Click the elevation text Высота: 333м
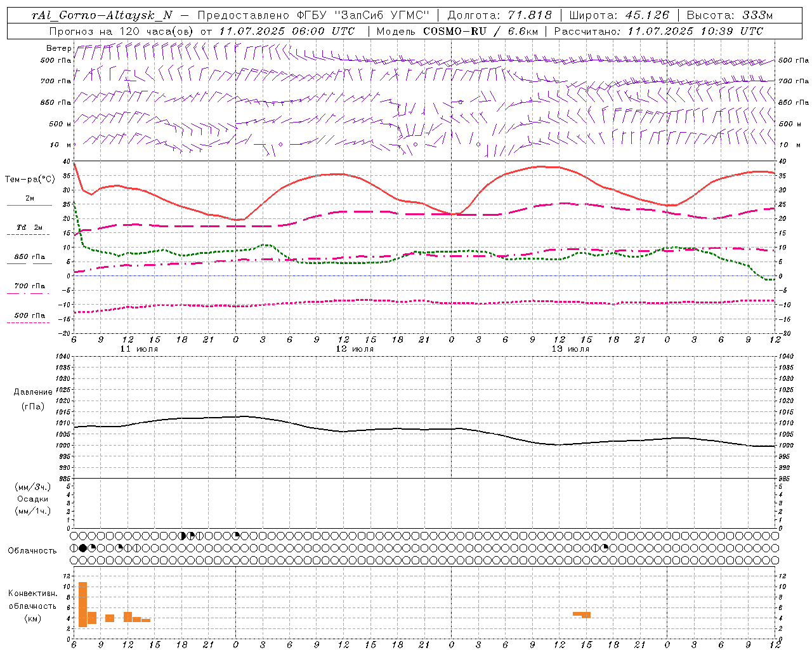This screenshot has height=650, width=812. point(730,15)
